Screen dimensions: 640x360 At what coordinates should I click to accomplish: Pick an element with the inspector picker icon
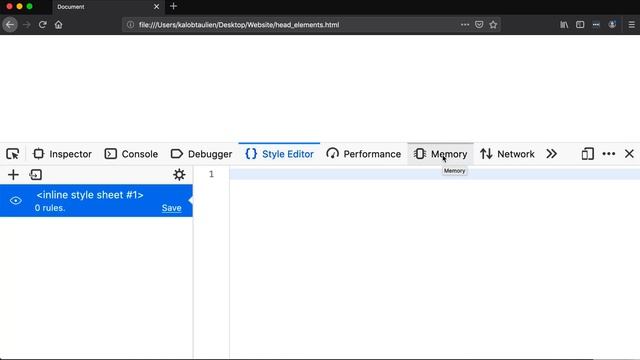point(13,154)
